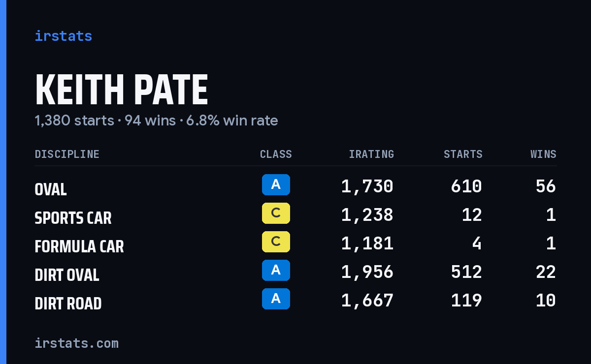Click the Dirt Oval iRating value 1,956
The height and width of the screenshot is (364, 591).
(367, 272)
